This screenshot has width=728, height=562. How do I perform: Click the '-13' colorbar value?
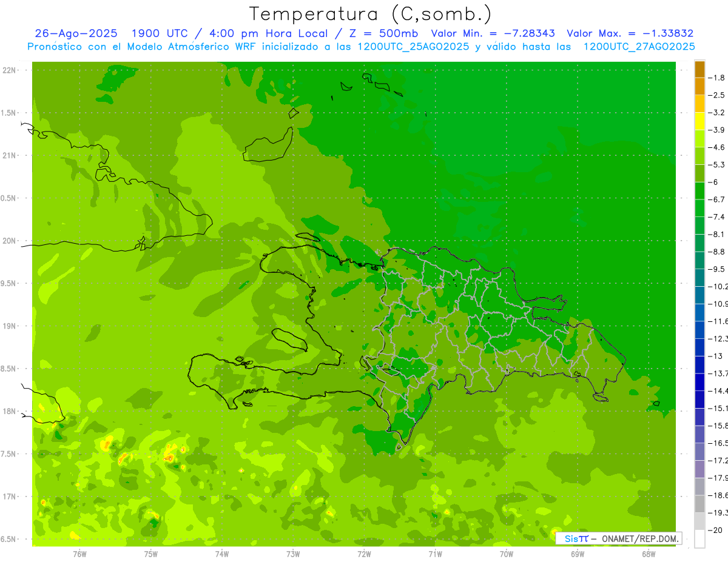click(716, 356)
